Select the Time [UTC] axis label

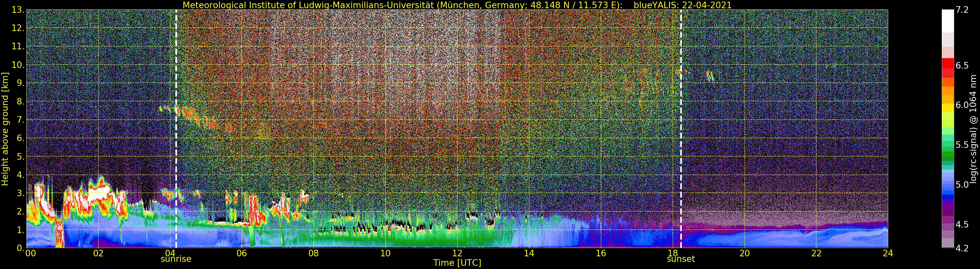pyautogui.click(x=457, y=263)
